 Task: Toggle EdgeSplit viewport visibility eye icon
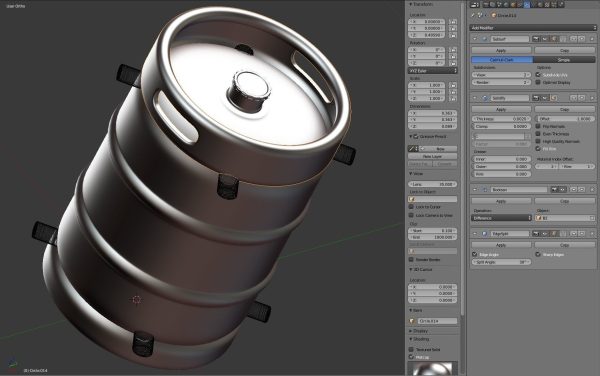545,233
